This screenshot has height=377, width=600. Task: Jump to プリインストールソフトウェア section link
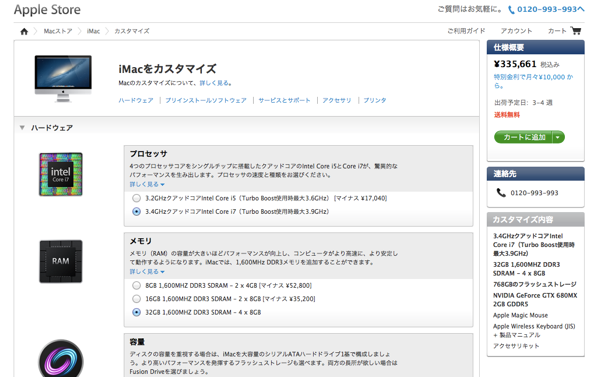click(206, 100)
